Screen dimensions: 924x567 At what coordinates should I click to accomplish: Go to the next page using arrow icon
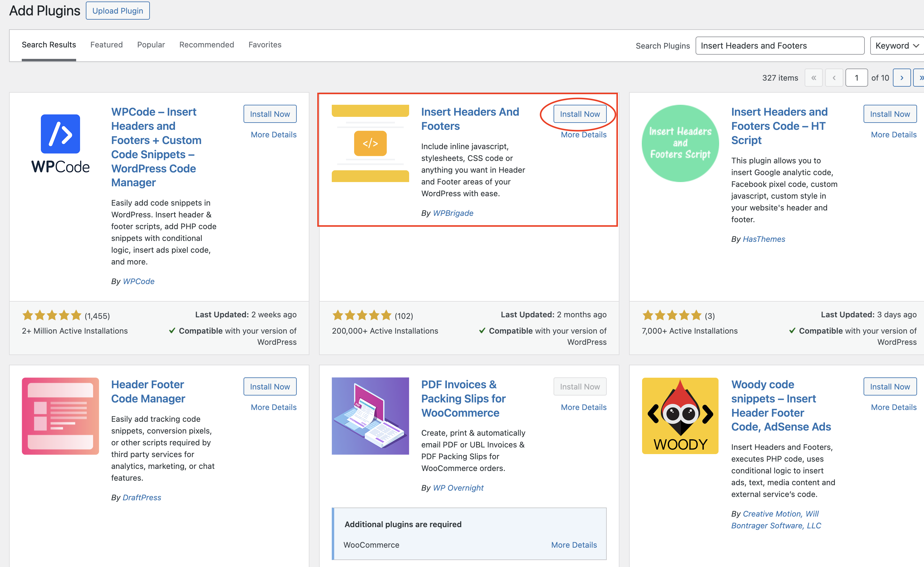[x=902, y=78]
